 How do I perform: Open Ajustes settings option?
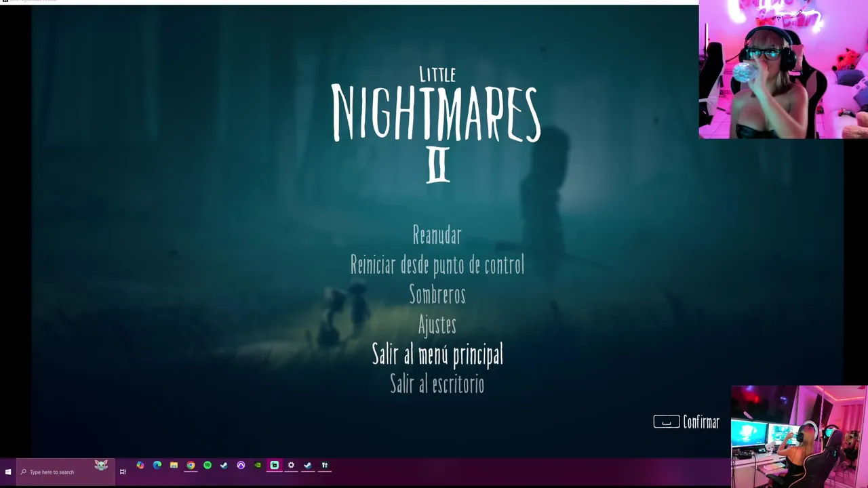click(x=437, y=325)
